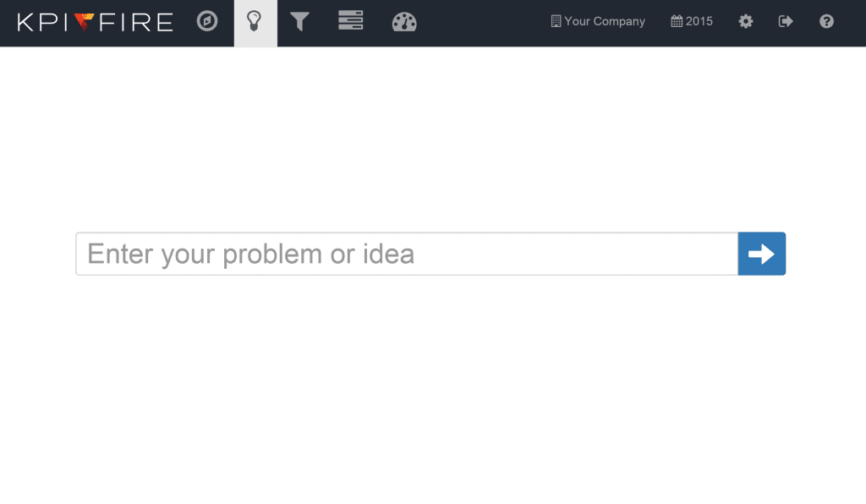Click the KPI Fire logo

pos(95,22)
